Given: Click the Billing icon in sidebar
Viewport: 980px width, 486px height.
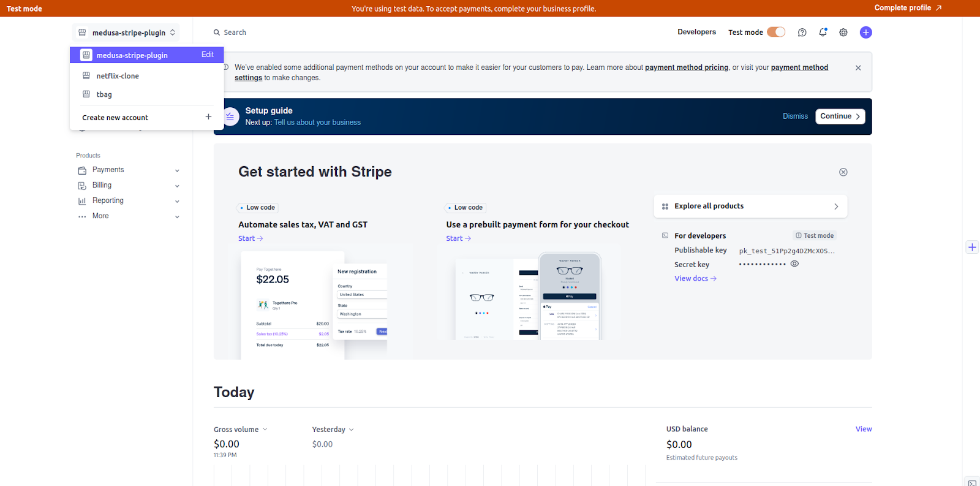Looking at the screenshot, I should pos(82,186).
